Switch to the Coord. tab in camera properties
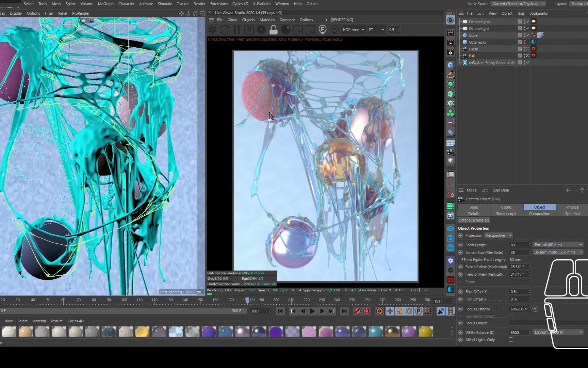This screenshot has width=588, height=368. [x=506, y=207]
